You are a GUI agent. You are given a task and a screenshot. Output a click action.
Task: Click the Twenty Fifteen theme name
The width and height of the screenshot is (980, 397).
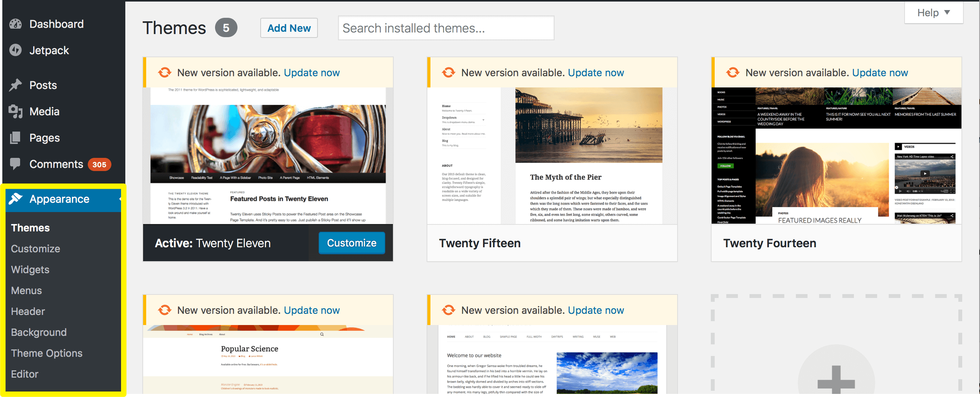pyautogui.click(x=480, y=243)
